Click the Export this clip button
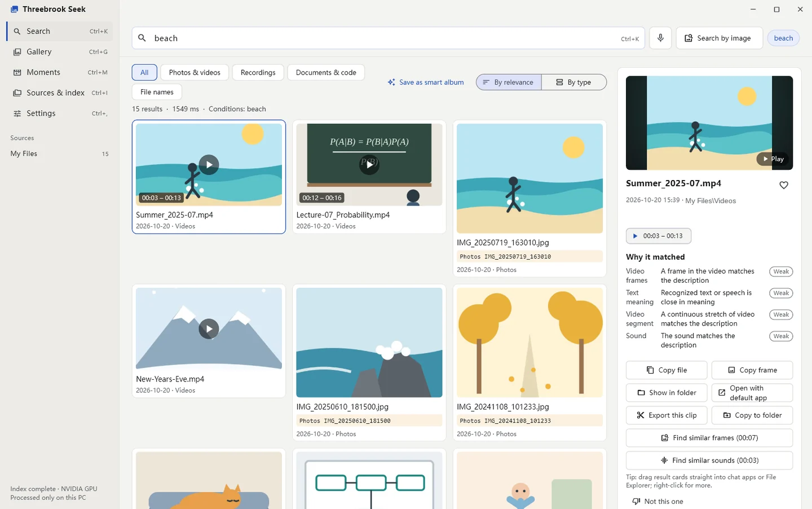This screenshot has height=509, width=812. (x=667, y=415)
